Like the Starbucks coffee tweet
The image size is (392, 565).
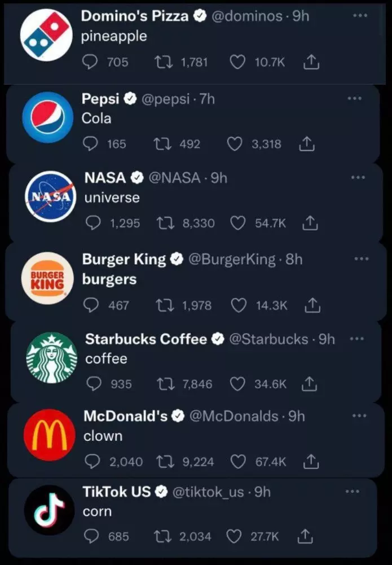[x=237, y=384]
